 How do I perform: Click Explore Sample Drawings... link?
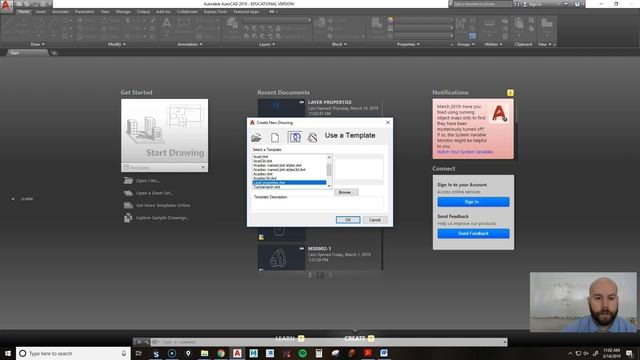162,218
